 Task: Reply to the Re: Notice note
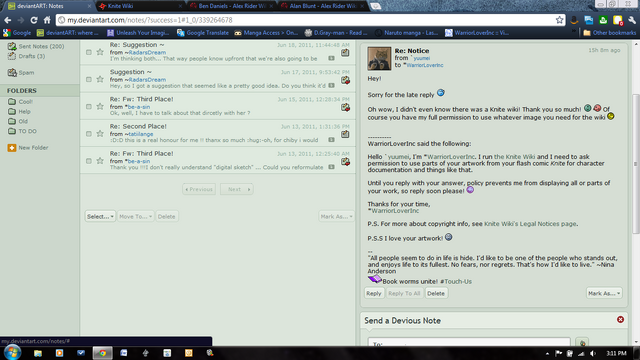373,293
